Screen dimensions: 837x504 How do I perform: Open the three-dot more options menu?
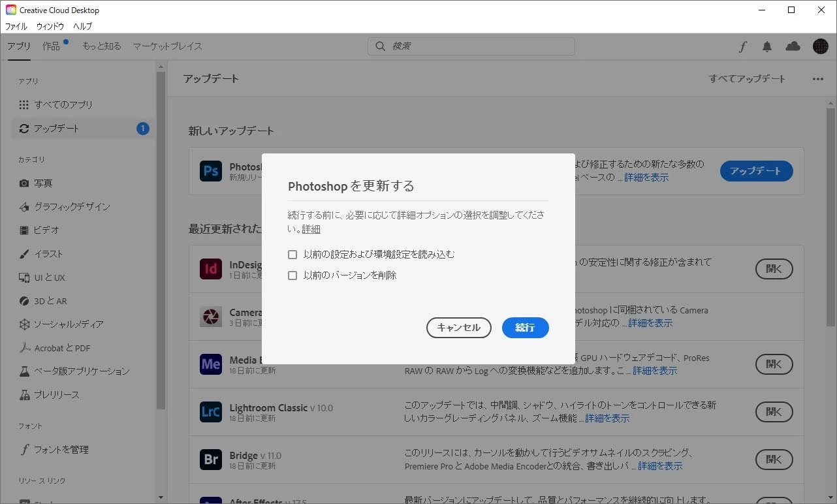[x=818, y=79]
